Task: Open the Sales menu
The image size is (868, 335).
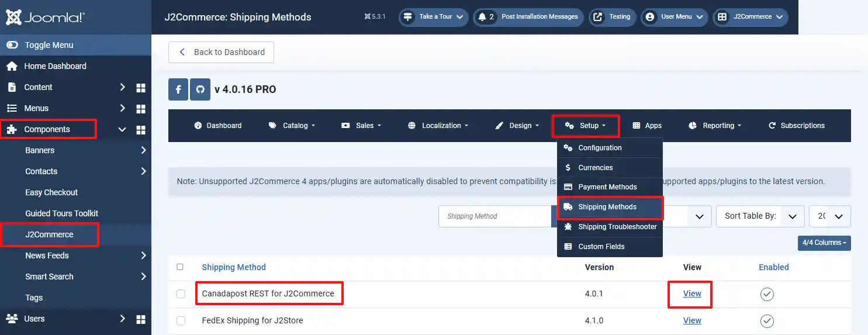Action: [361, 126]
